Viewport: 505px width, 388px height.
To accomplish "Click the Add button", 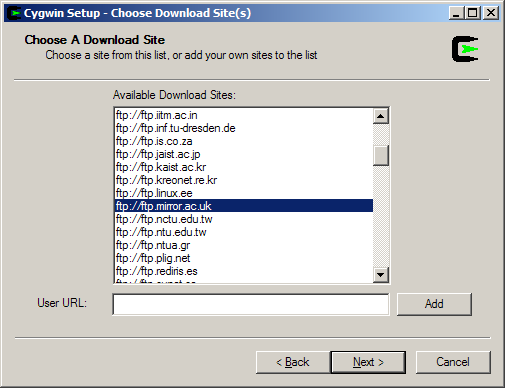I will [434, 304].
